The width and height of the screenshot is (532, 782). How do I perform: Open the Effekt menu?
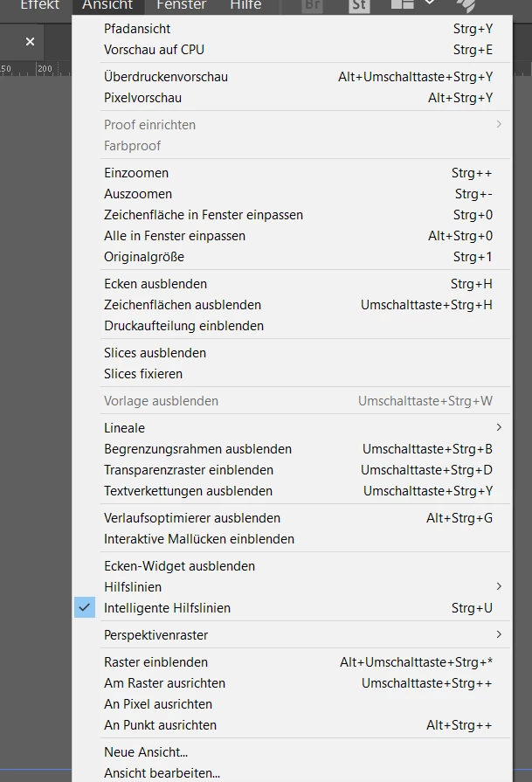pos(40,6)
